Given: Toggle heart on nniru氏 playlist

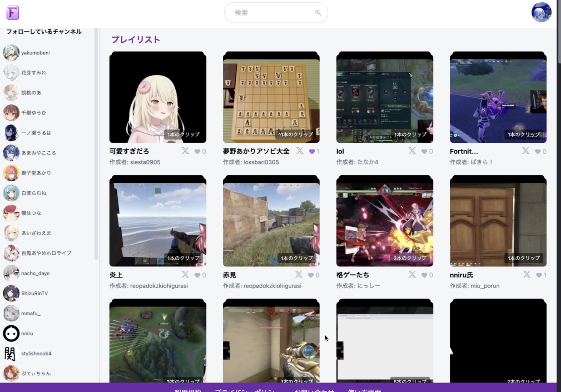Looking at the screenshot, I should 539,275.
